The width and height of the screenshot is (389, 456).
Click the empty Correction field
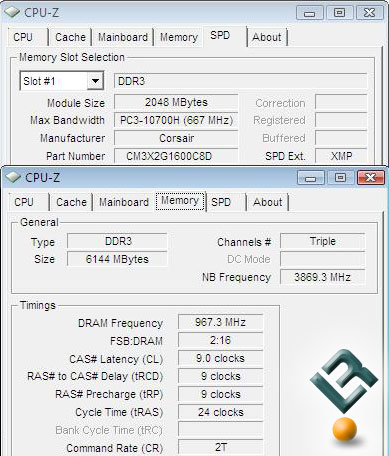341,102
